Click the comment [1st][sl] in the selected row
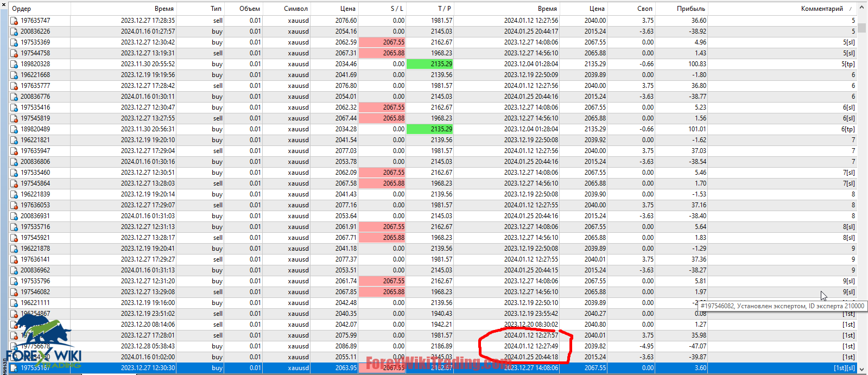 pos(845,368)
